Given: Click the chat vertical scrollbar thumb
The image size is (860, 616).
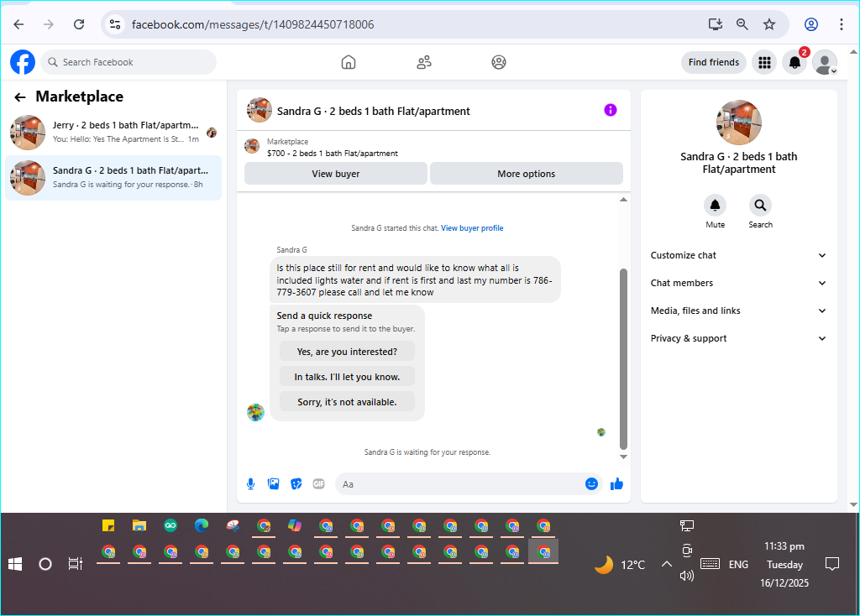Looking at the screenshot, I should coord(623,359).
